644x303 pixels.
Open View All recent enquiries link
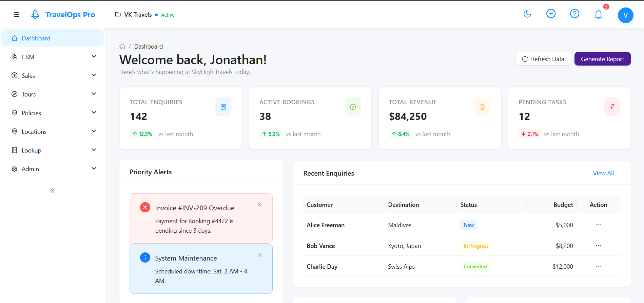click(603, 173)
